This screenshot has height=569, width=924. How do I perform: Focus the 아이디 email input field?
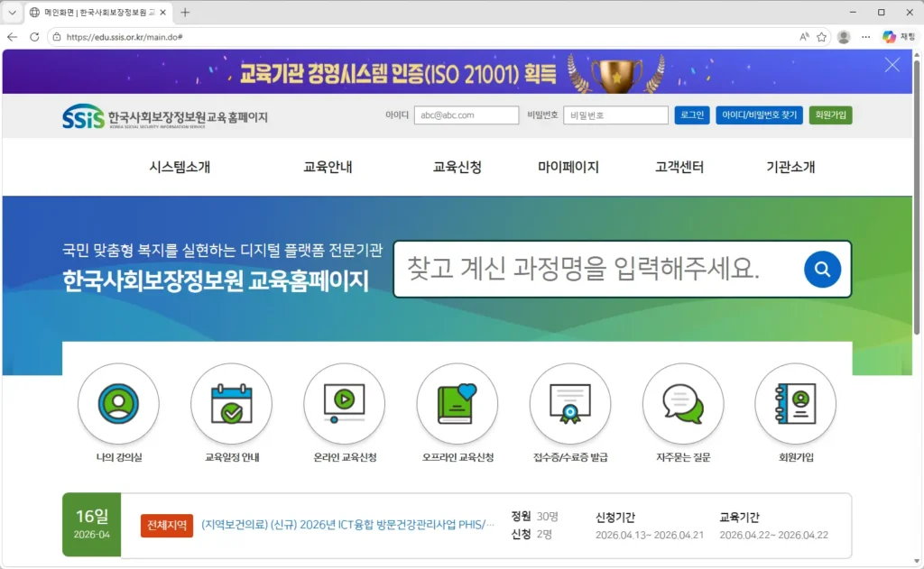467,115
